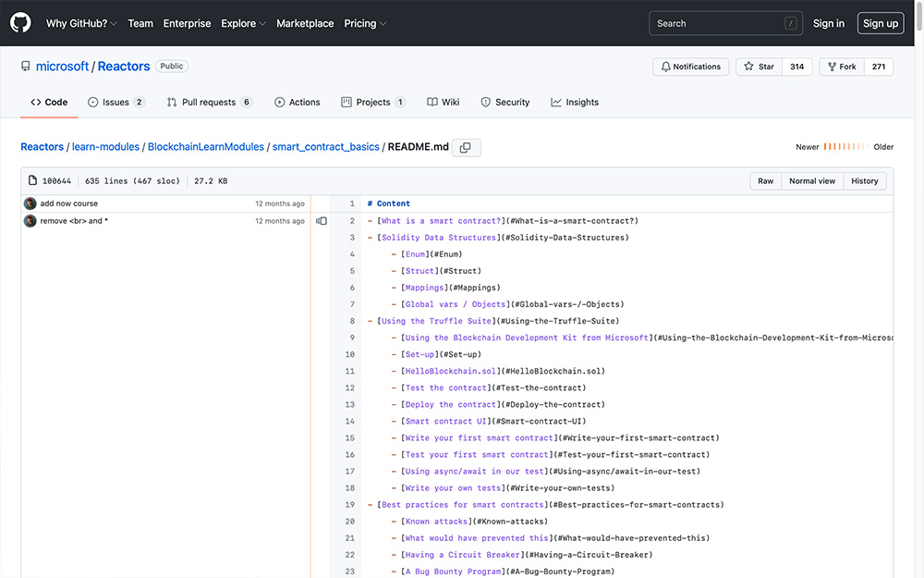Viewport: 924px width, 578px height.
Task: View blame prior to 'remove <br> and *' change
Action: [322, 221]
